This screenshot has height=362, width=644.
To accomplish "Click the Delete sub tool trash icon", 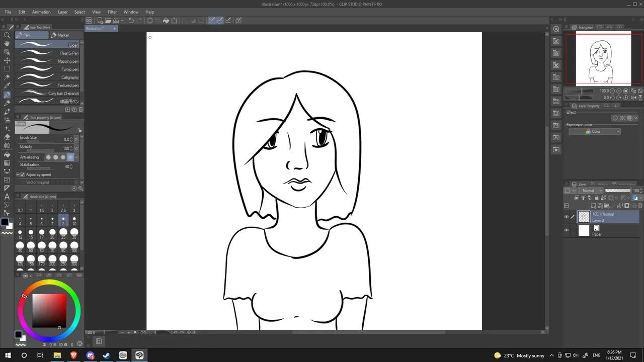I will (x=80, y=109).
